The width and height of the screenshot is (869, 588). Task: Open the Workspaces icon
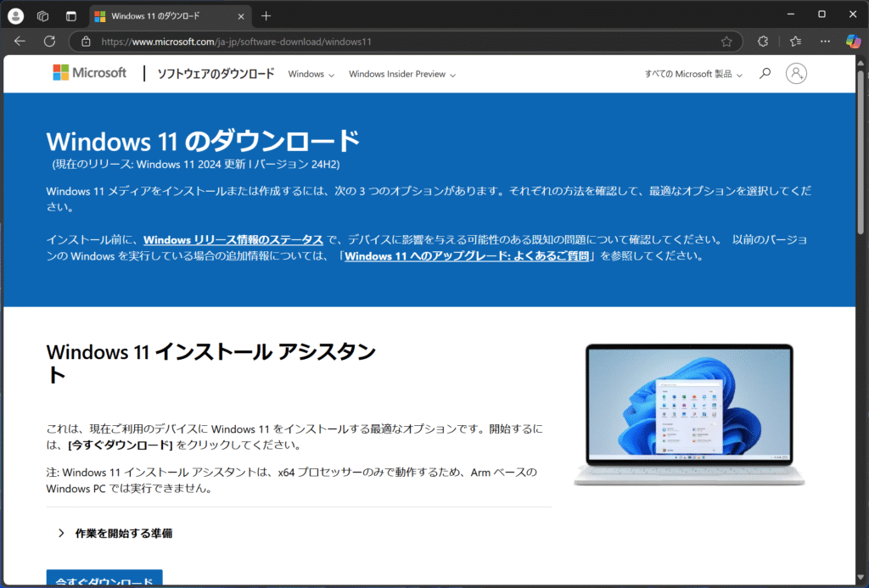click(43, 16)
